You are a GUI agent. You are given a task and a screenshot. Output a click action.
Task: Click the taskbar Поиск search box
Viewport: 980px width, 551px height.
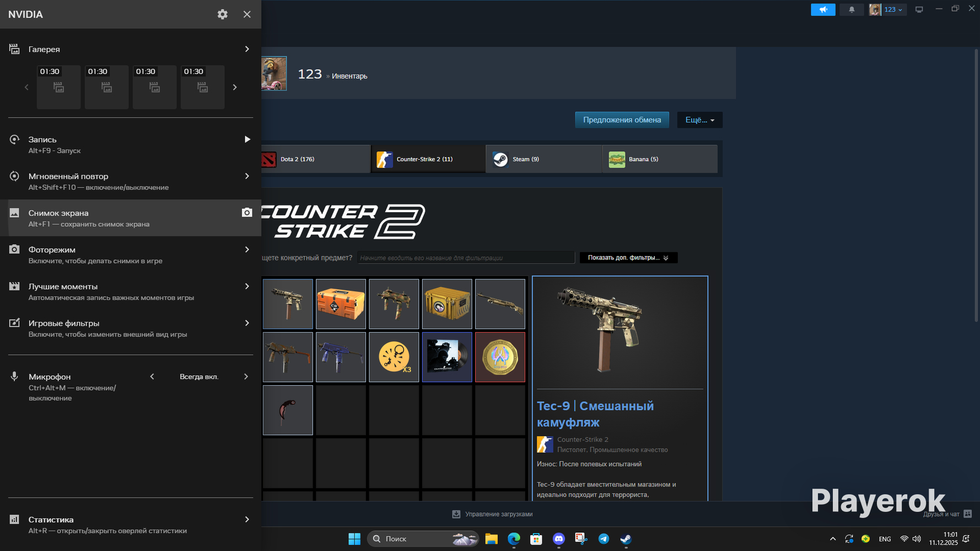pyautogui.click(x=423, y=539)
